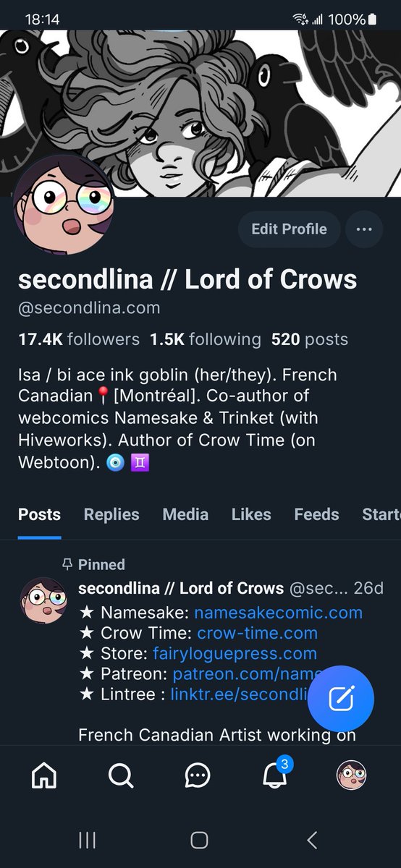Open the Home feed icon
Image resolution: width=401 pixels, height=868 pixels.
click(x=45, y=776)
